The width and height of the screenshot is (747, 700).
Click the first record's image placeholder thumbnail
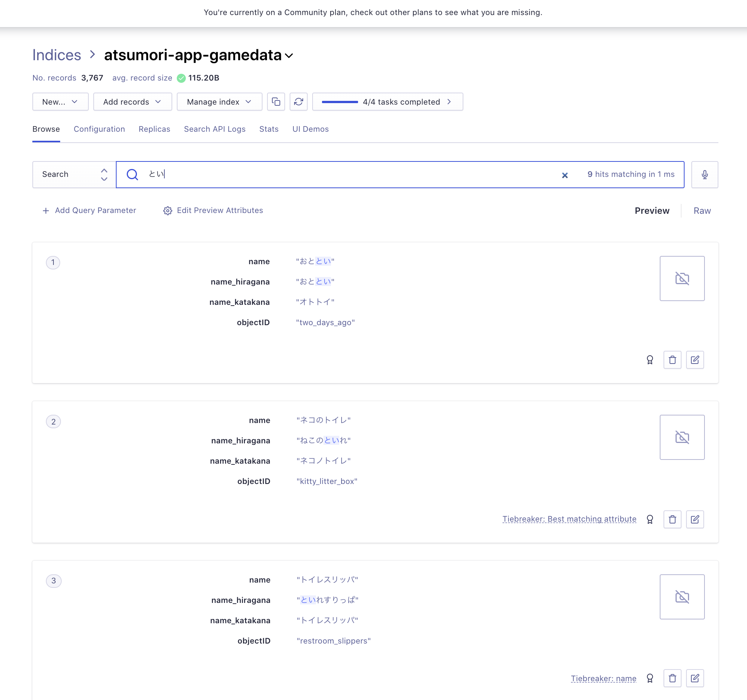pos(682,278)
